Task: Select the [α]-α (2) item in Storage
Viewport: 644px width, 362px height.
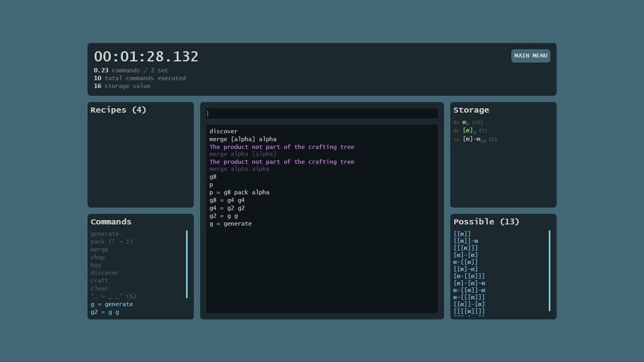Action: click(475, 139)
